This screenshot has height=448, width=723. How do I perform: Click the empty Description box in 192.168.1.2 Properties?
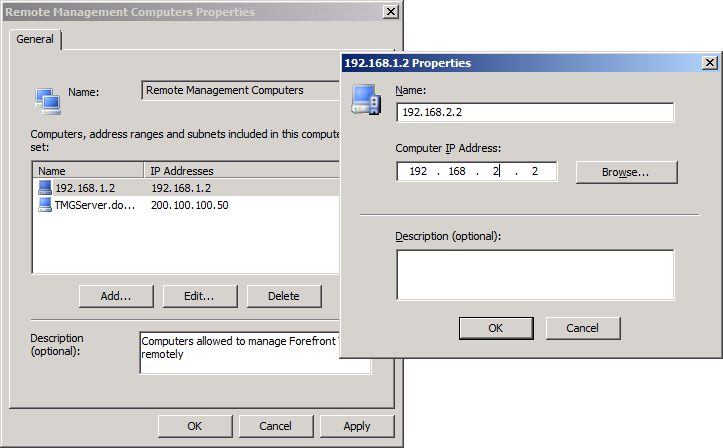(x=535, y=274)
